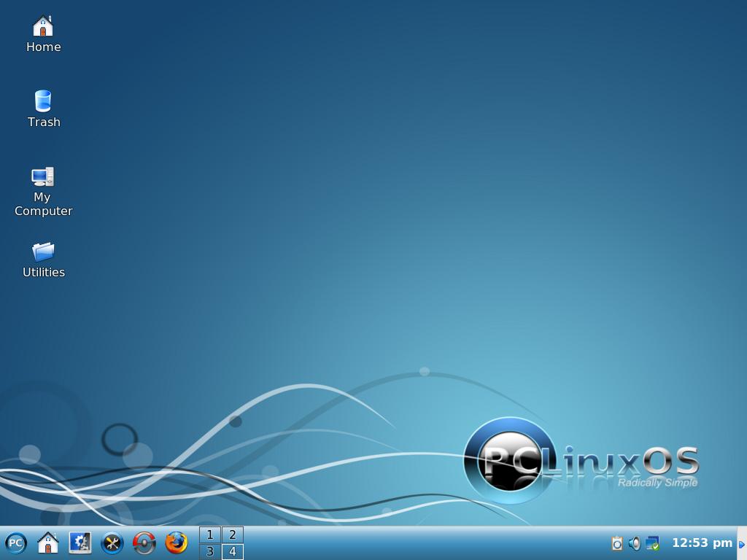Click the PCLinuxOS logo on the wallpaper
Image resolution: width=747 pixels, height=560 pixels.
click(x=581, y=461)
